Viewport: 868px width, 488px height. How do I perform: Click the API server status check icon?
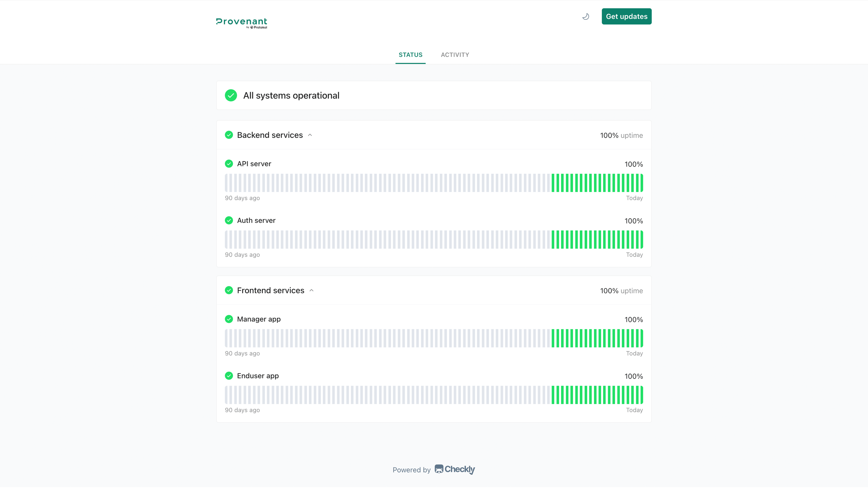click(x=229, y=164)
